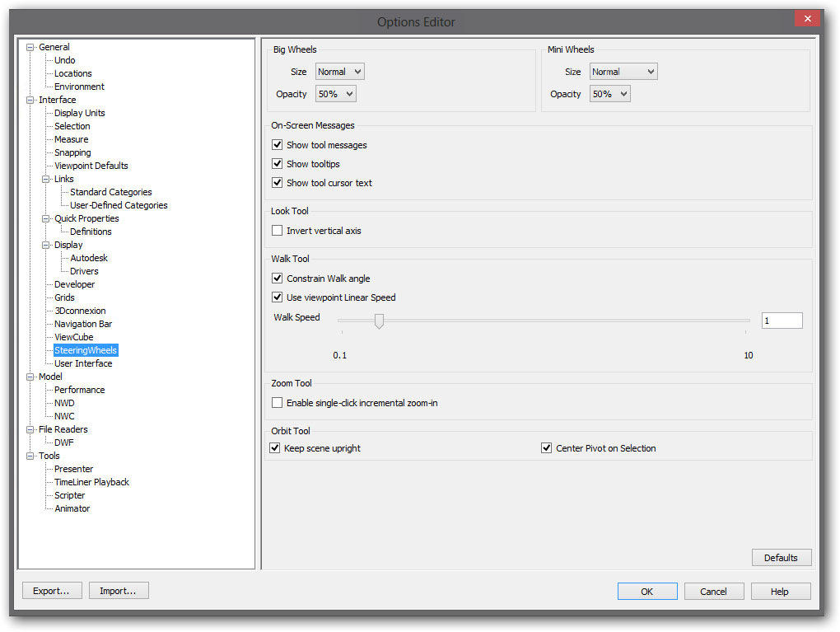
Task: Select ViewCube in options tree
Action: pos(73,337)
